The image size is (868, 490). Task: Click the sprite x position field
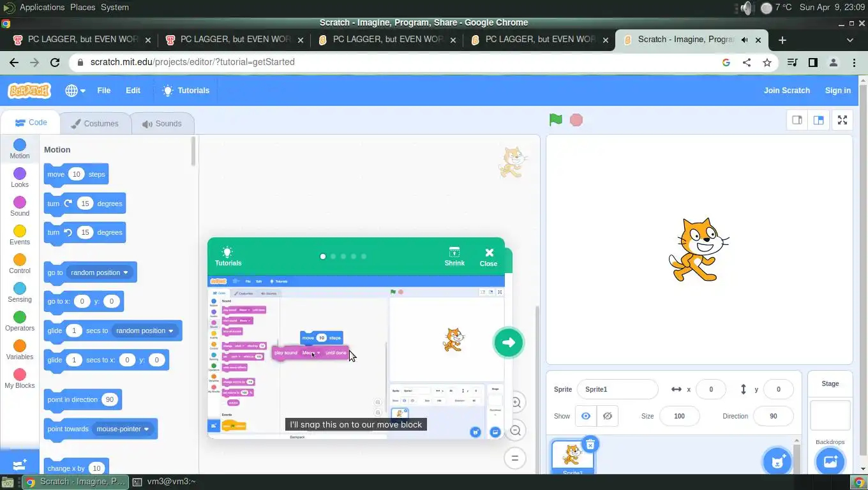(x=711, y=389)
